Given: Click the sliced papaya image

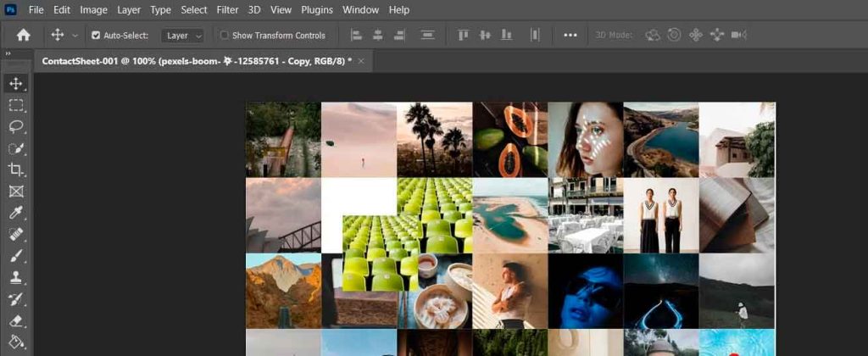Looking at the screenshot, I should (510, 140).
